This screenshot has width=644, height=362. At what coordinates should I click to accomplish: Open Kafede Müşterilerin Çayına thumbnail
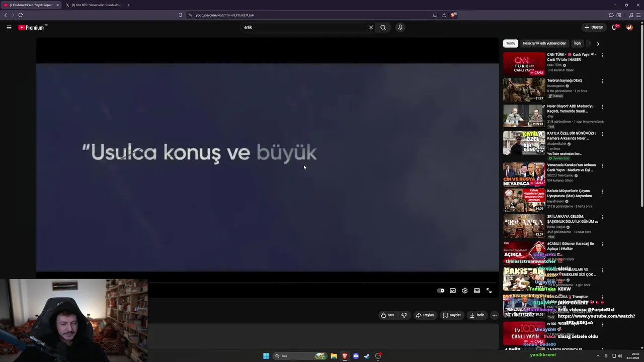point(524,200)
